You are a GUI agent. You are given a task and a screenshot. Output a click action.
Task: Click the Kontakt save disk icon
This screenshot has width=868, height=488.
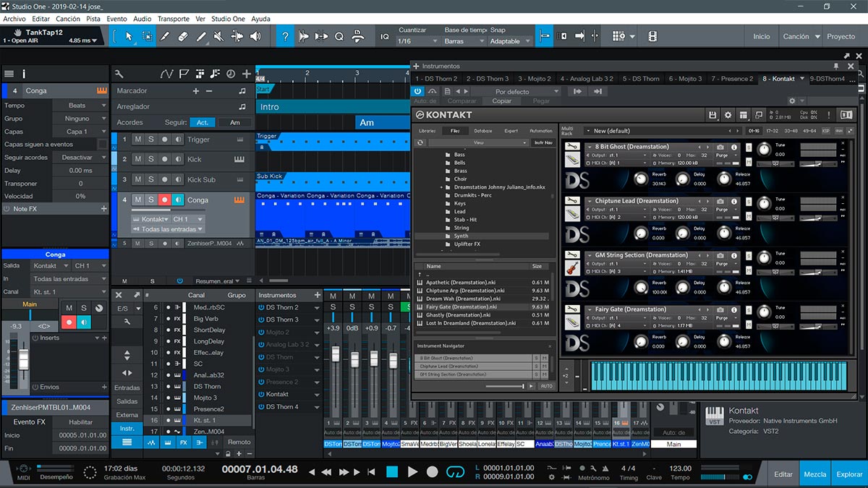[712, 115]
